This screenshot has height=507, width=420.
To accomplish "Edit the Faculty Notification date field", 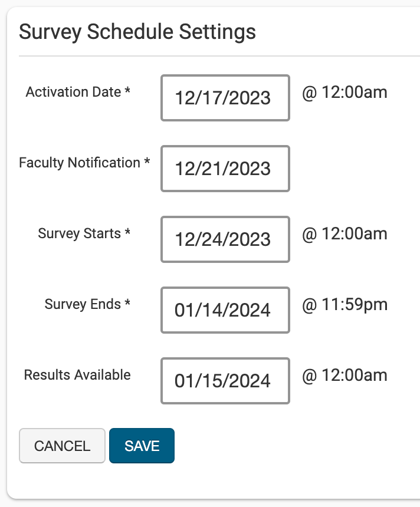I will pos(225,169).
